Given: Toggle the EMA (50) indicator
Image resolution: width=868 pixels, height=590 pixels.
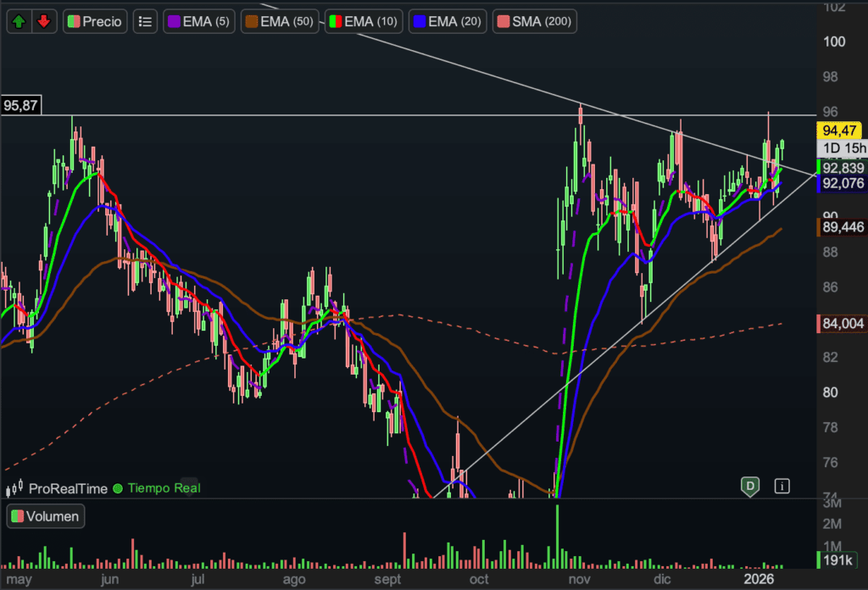Looking at the screenshot, I should pos(281,21).
